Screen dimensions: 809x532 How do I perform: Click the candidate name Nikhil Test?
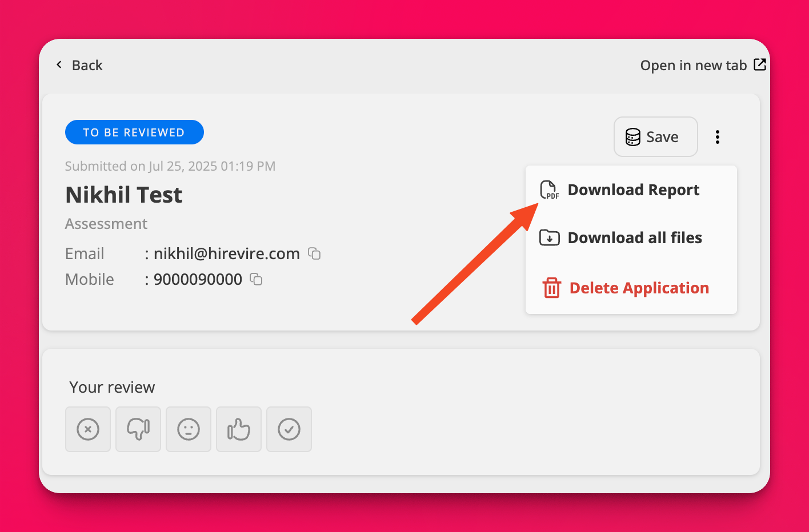pyautogui.click(x=124, y=195)
